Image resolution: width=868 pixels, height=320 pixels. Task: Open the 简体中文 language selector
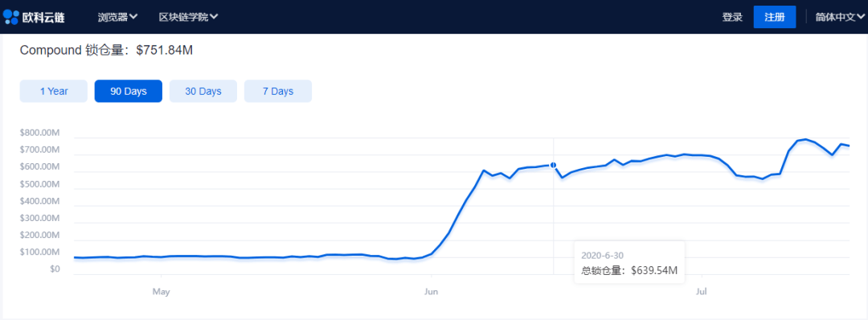pos(840,17)
